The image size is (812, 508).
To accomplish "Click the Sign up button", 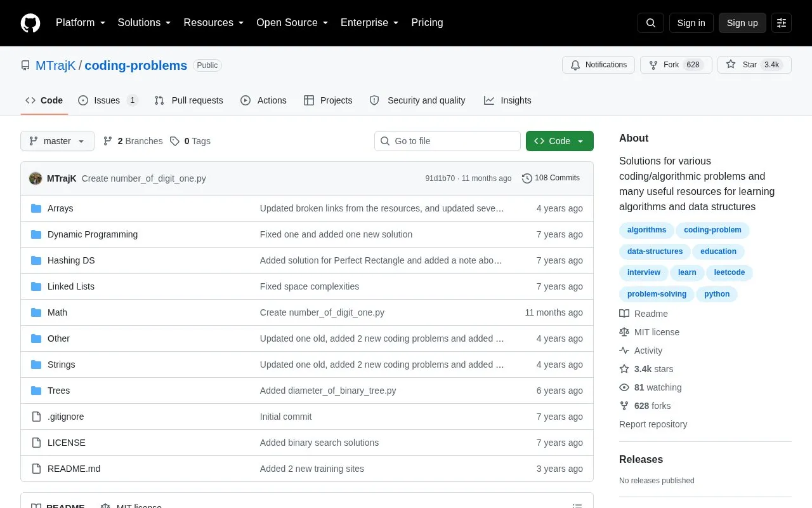I will coord(742,23).
